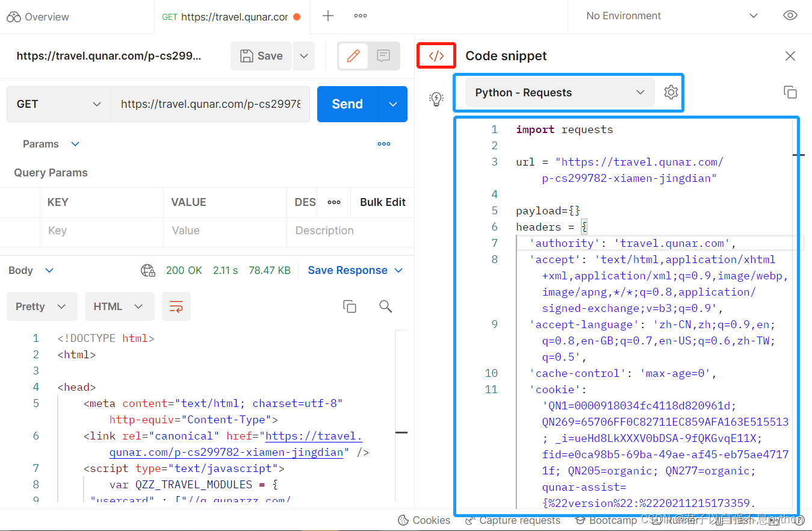This screenshot has width=812, height=531.
Task: Click the 200 OK status
Action: pos(184,270)
